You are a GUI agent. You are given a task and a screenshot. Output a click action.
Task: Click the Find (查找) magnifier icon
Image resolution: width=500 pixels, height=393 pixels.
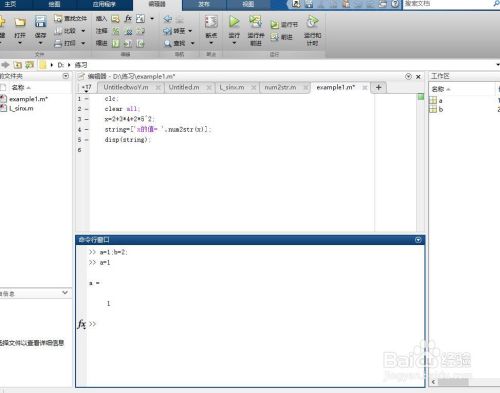click(x=167, y=43)
